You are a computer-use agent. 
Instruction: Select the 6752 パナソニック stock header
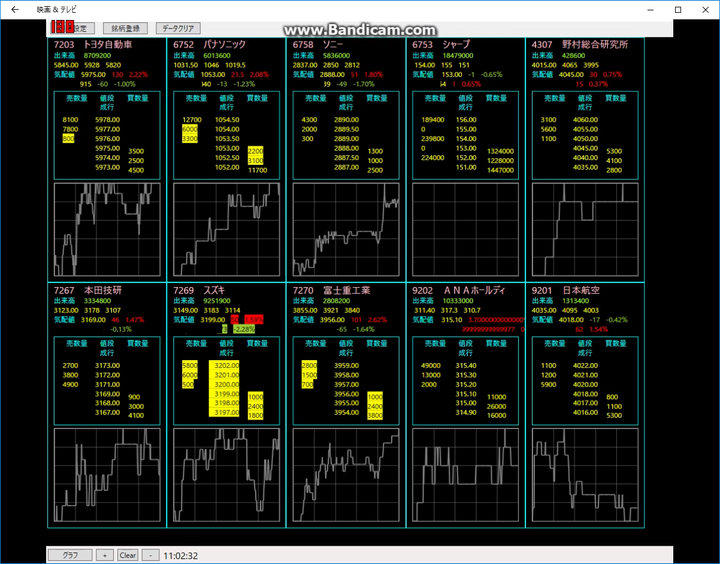[x=210, y=45]
